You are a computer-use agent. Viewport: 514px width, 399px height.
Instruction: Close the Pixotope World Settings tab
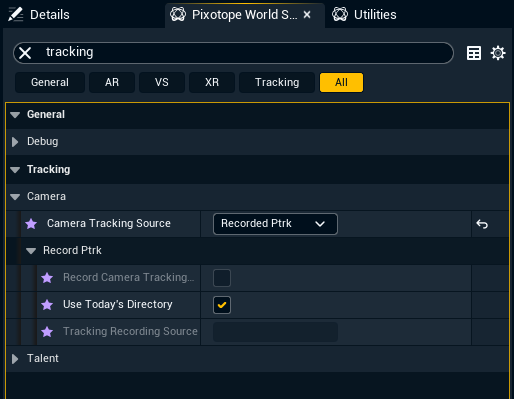[x=307, y=15]
